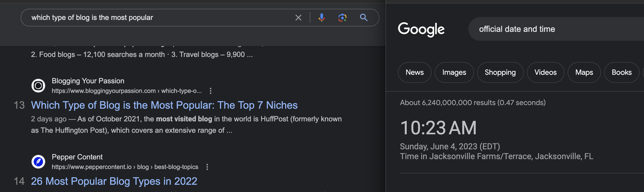644x192 pixels.
Task: Click the 'About 6,240,000,000 results' count
Action: [x=473, y=103]
